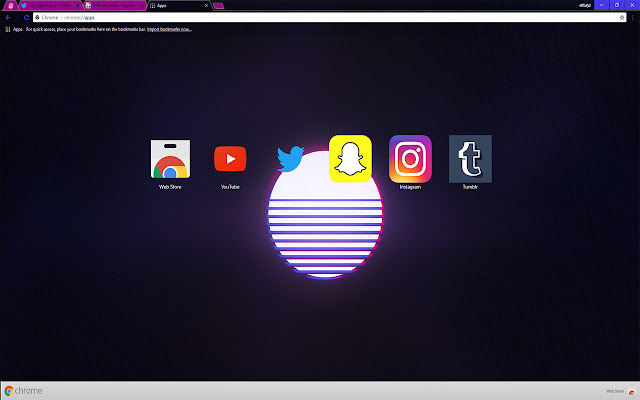
Task: Bookmark this page with the star icon
Action: point(622,18)
